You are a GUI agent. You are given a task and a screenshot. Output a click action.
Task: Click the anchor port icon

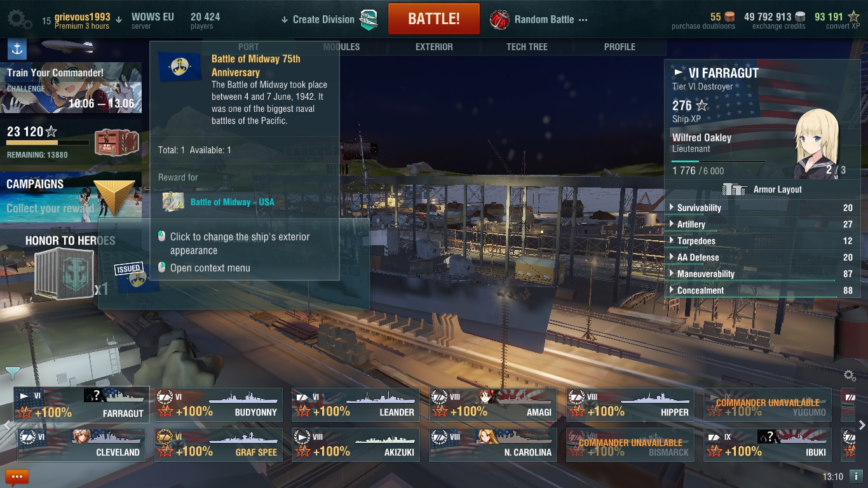(17, 49)
